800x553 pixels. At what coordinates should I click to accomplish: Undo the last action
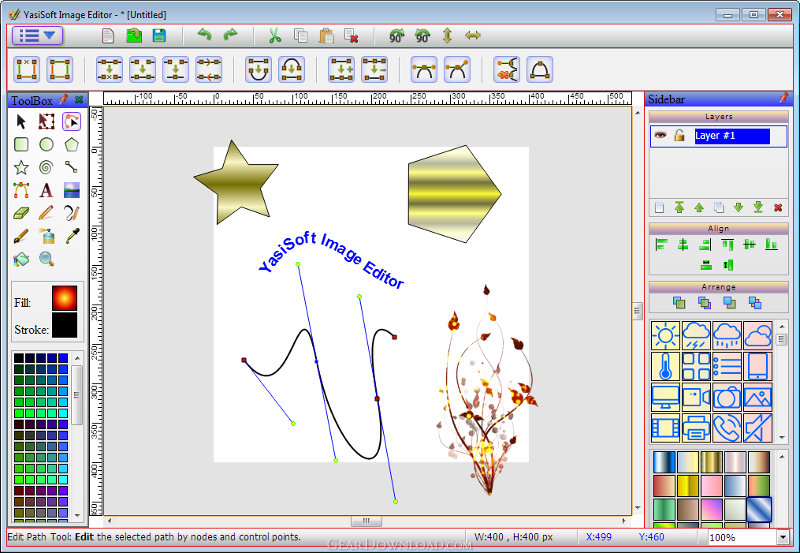[x=205, y=35]
